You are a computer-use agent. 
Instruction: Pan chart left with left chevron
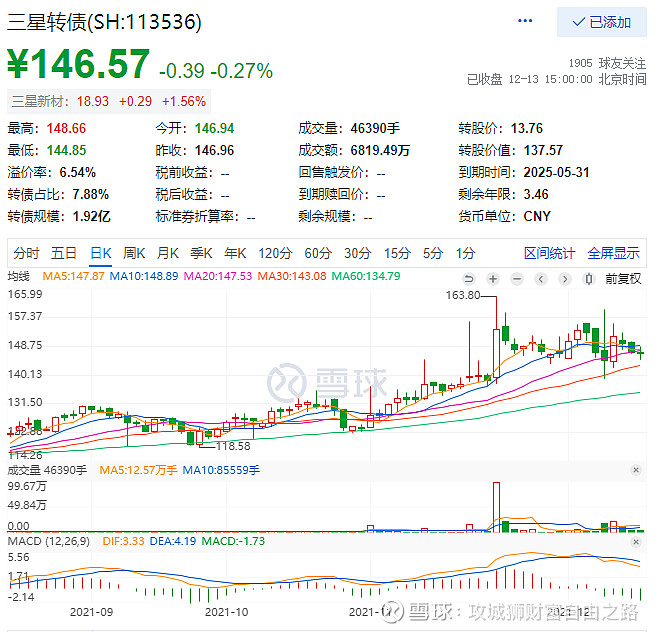coord(541,279)
